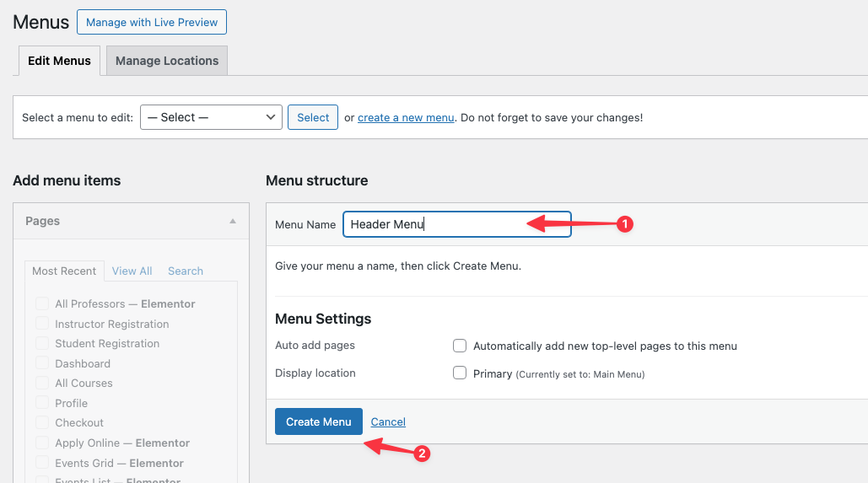The height and width of the screenshot is (483, 868).
Task: Select the Checkout page checkbox
Action: pos(42,422)
